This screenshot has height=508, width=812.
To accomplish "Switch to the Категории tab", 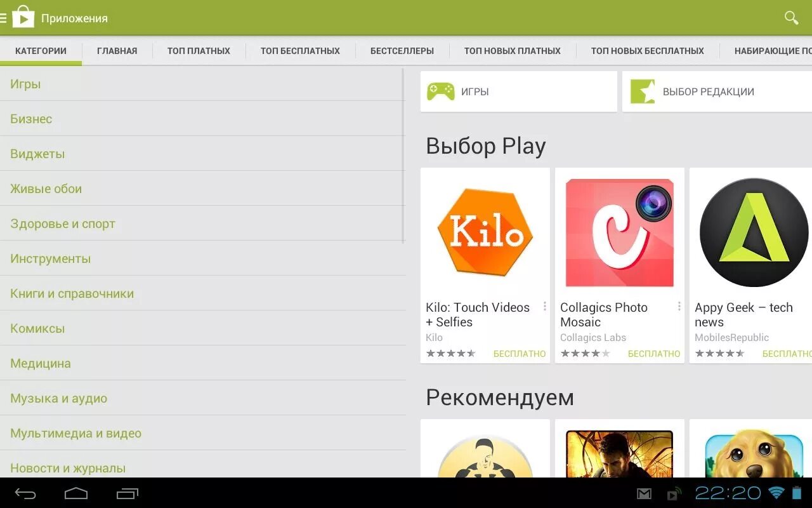I will [41, 51].
